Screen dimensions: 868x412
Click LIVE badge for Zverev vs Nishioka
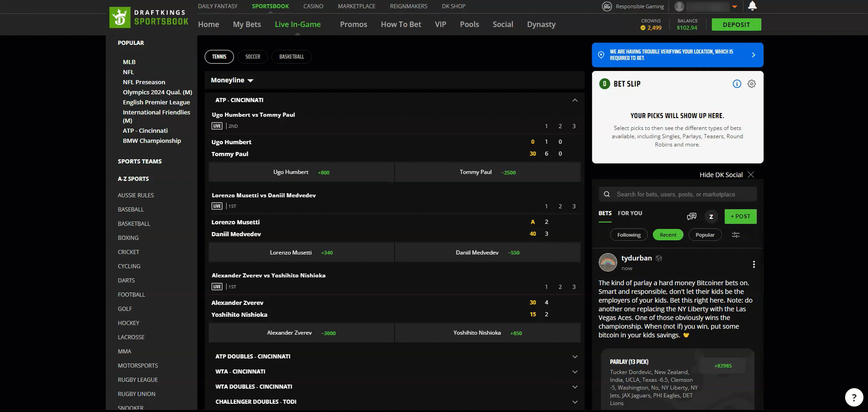point(217,287)
